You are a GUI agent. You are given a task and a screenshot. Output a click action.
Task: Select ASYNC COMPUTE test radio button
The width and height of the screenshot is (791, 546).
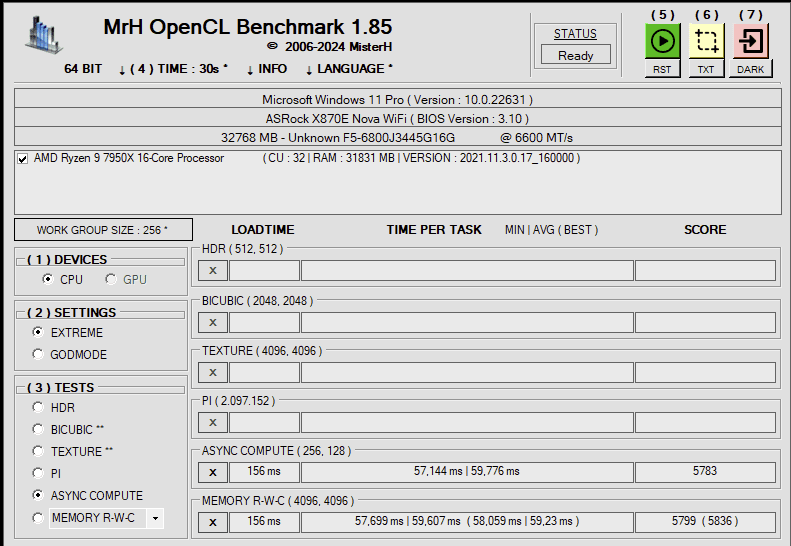coord(38,495)
